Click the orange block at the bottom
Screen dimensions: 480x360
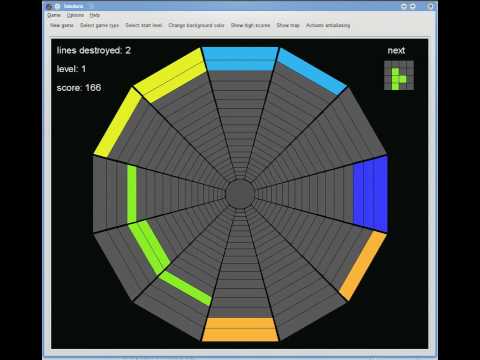pos(240,329)
